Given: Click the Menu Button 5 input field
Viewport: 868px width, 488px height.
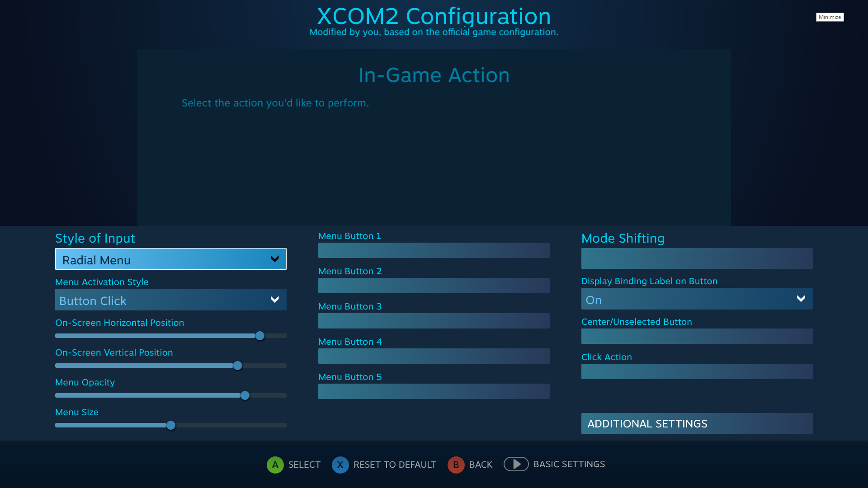Looking at the screenshot, I should tap(434, 391).
